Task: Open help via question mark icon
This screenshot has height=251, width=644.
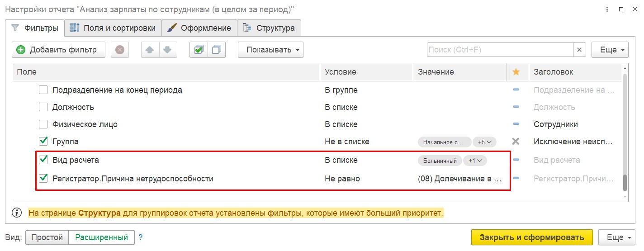Action: point(141,237)
